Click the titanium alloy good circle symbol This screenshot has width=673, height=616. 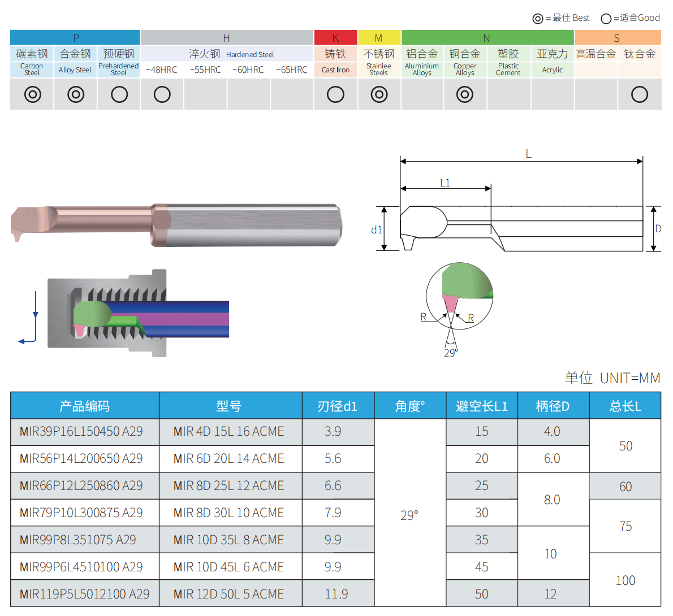click(640, 94)
